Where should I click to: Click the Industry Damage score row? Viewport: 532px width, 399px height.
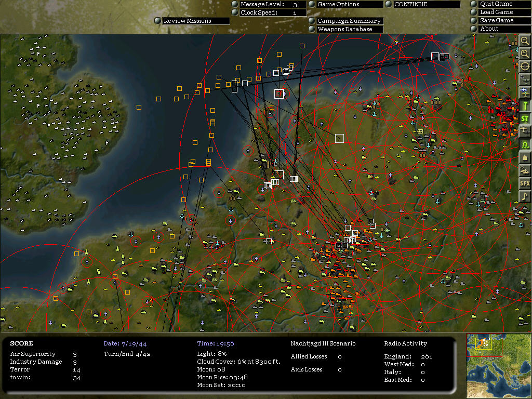click(44, 362)
